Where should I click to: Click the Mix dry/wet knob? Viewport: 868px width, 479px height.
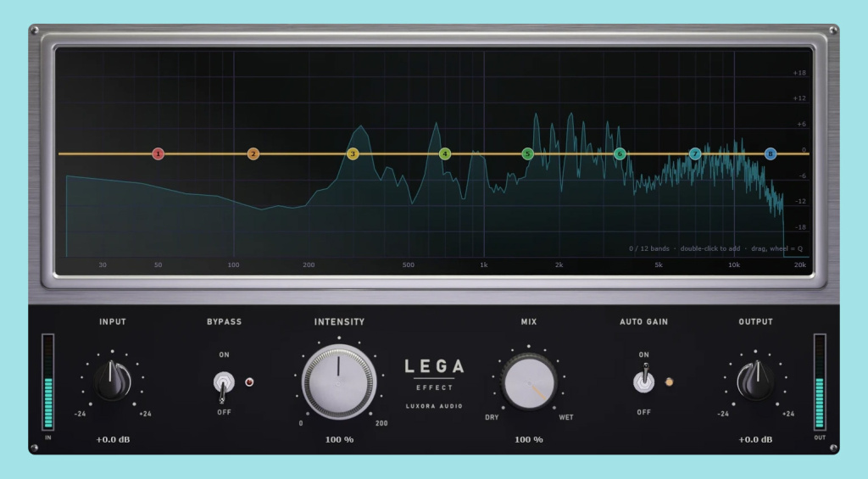529,382
